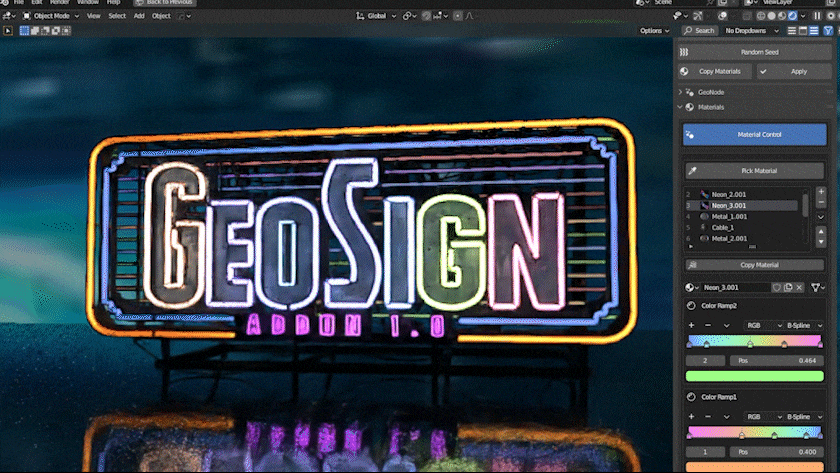Unlink Neon_3.001 material with X icon
This screenshot has height=473, width=840.
pyautogui.click(x=799, y=288)
